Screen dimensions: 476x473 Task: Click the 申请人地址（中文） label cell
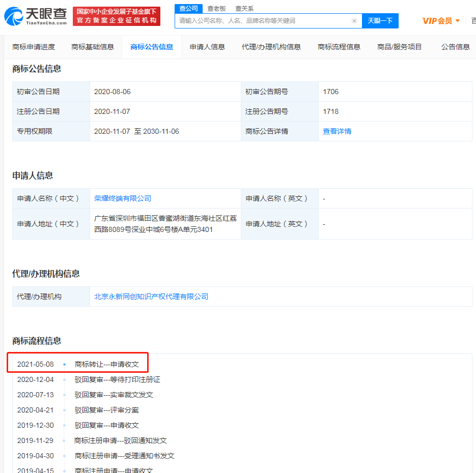51,224
